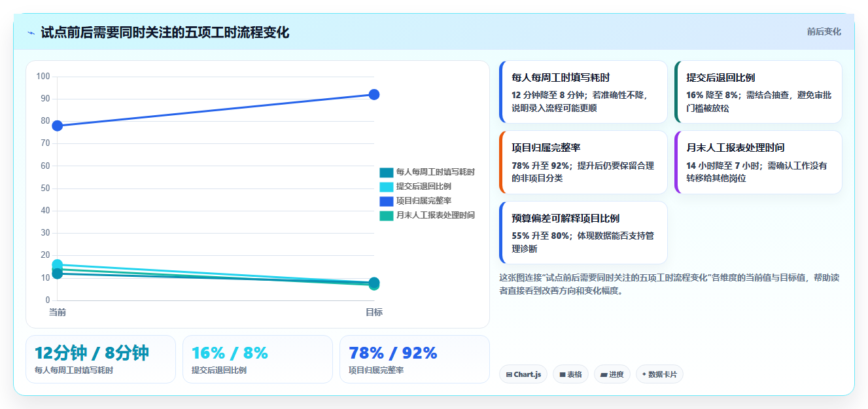This screenshot has height=409, width=868.
Task: Click legend label 提交后退回比例
Action: click(x=423, y=187)
